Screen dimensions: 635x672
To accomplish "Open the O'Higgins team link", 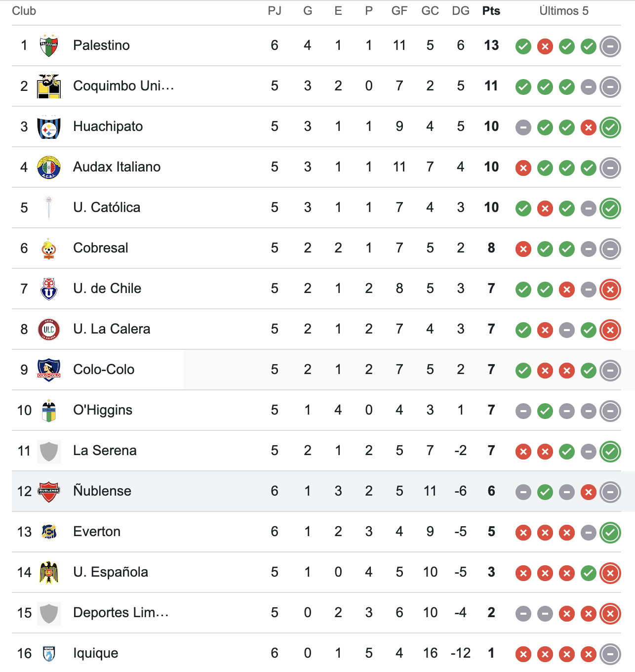I will [103, 410].
